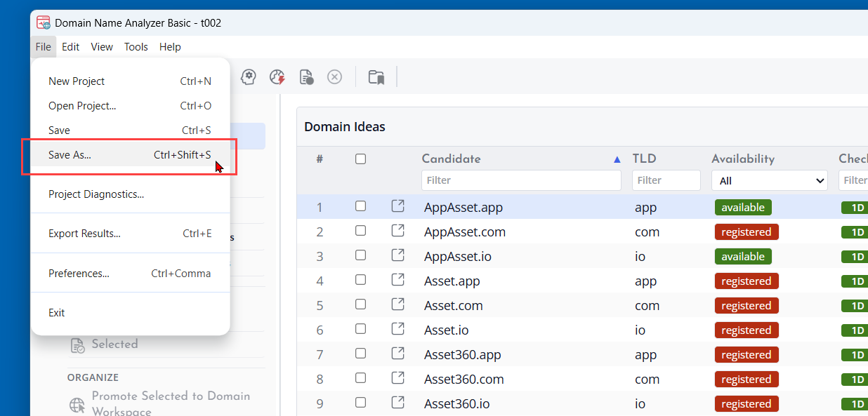Click the document with dot toolbar icon

(x=306, y=76)
